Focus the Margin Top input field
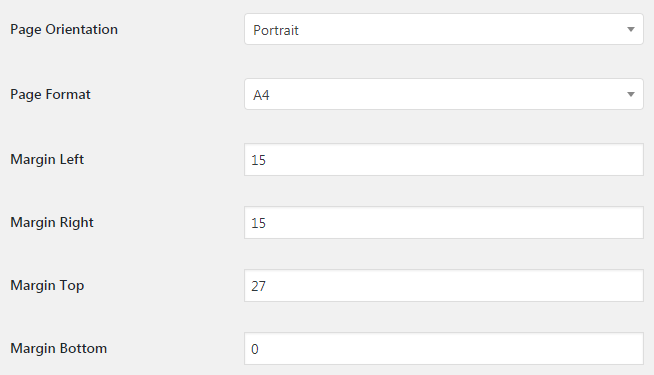Screen dimensions: 654x375 444,286
